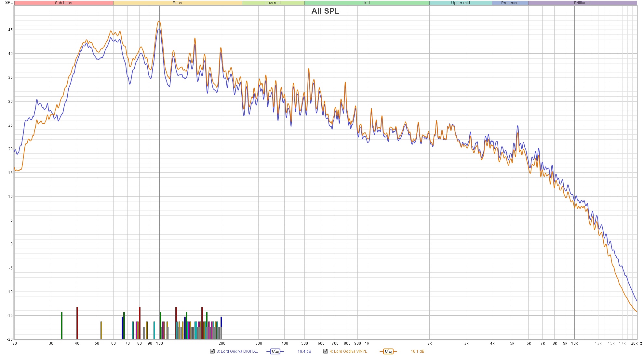Viewport: 644px width, 356px height.
Task: Click the Low mid band header
Action: [x=273, y=3]
